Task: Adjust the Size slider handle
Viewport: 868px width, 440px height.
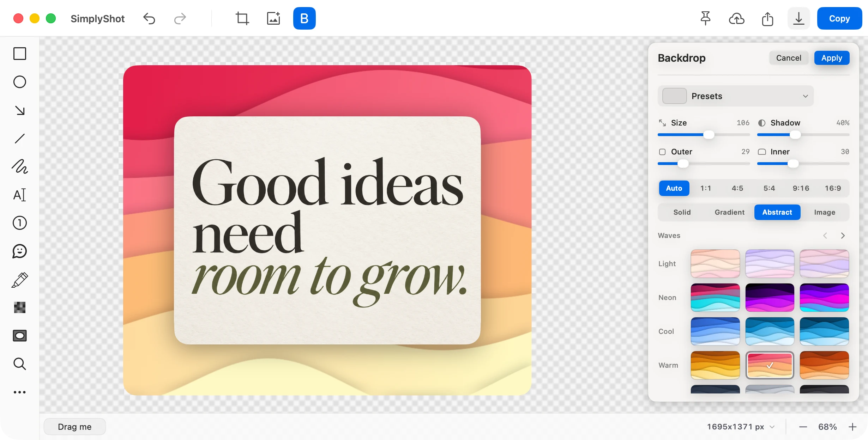Action: [x=709, y=135]
